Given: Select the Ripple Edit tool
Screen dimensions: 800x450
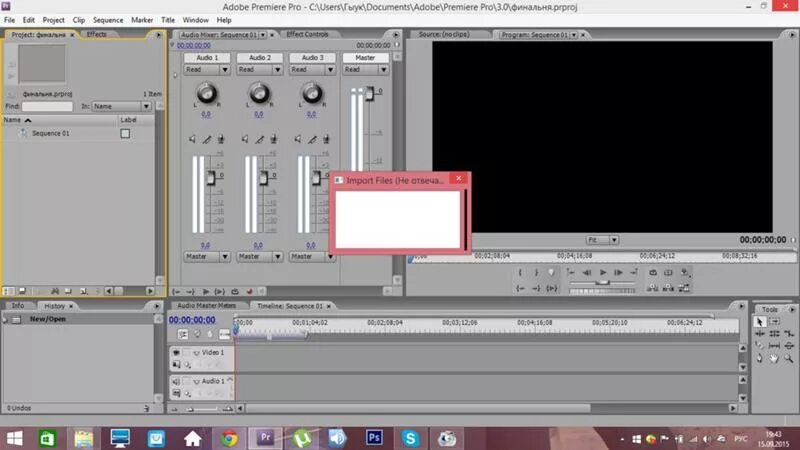Looking at the screenshot, I should (759, 334).
